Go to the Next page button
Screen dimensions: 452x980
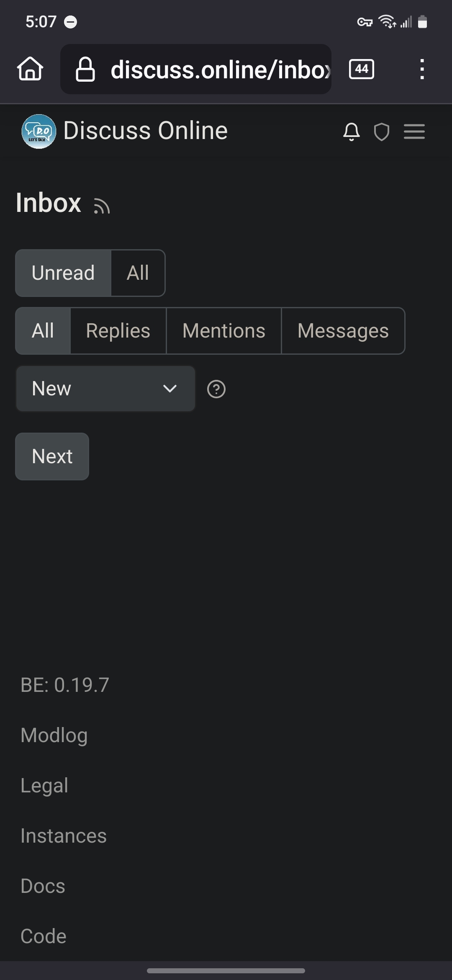tap(52, 456)
